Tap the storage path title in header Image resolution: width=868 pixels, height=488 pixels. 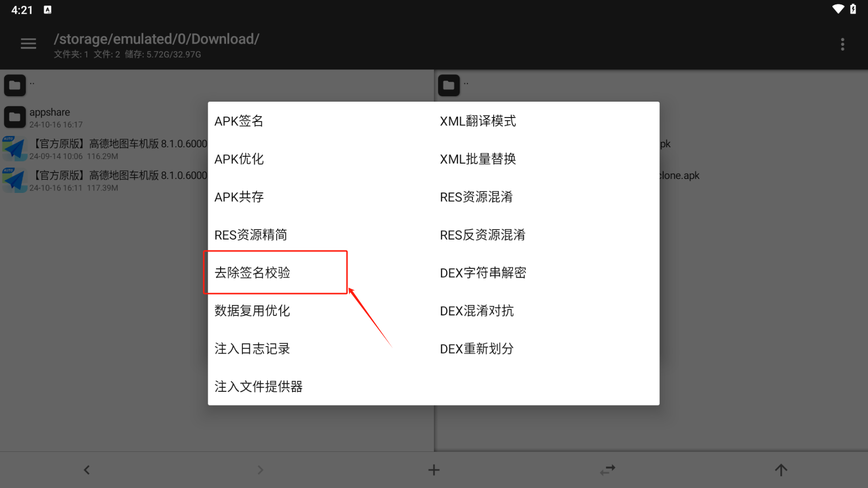156,39
